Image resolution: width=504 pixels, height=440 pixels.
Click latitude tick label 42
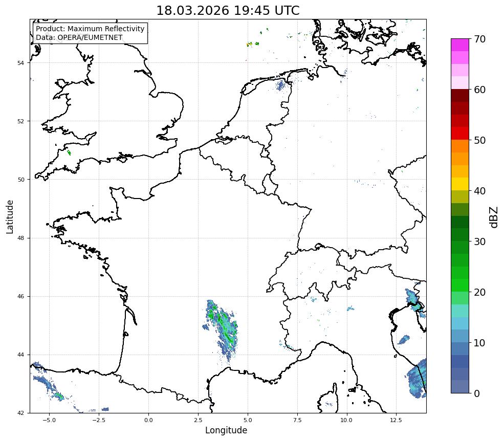(20, 413)
